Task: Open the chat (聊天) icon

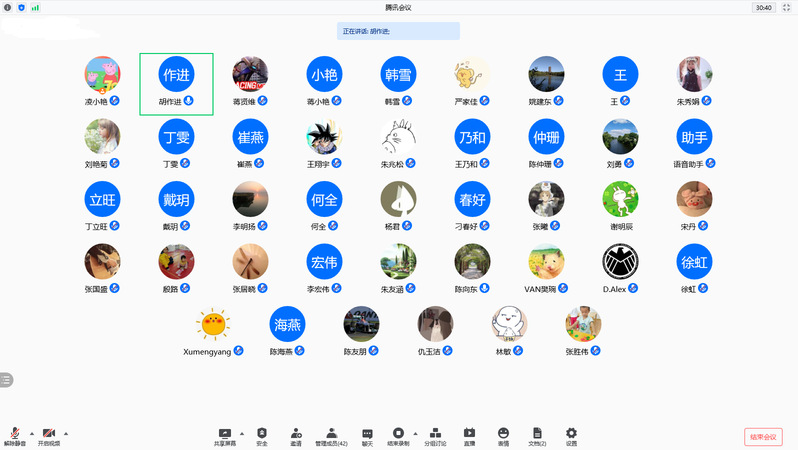Action: pyautogui.click(x=367, y=436)
